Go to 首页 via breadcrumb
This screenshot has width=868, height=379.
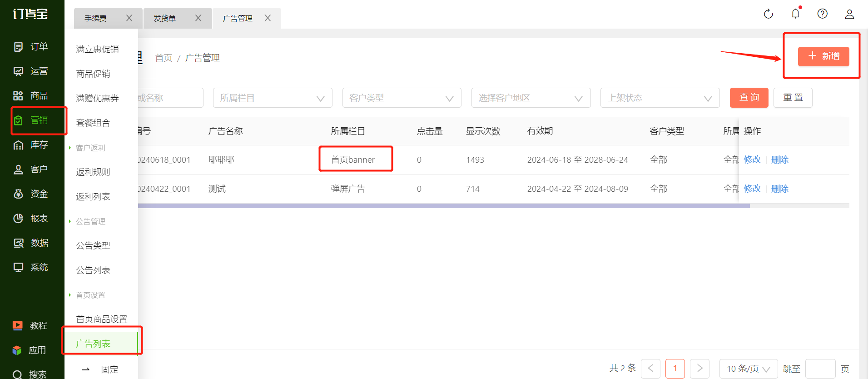point(164,58)
